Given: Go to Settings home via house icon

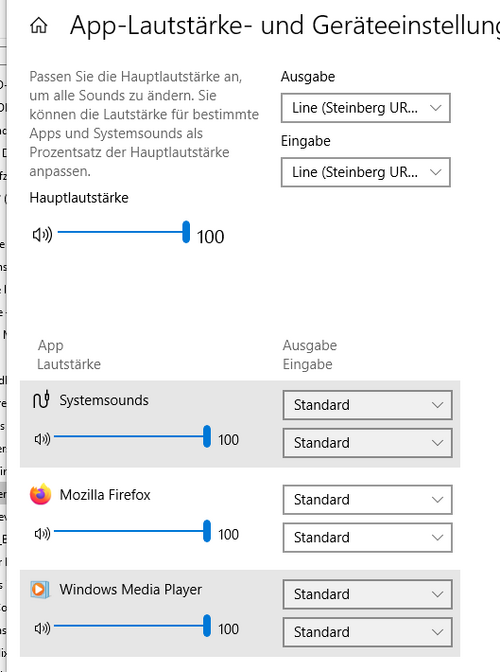Looking at the screenshot, I should [x=39, y=26].
